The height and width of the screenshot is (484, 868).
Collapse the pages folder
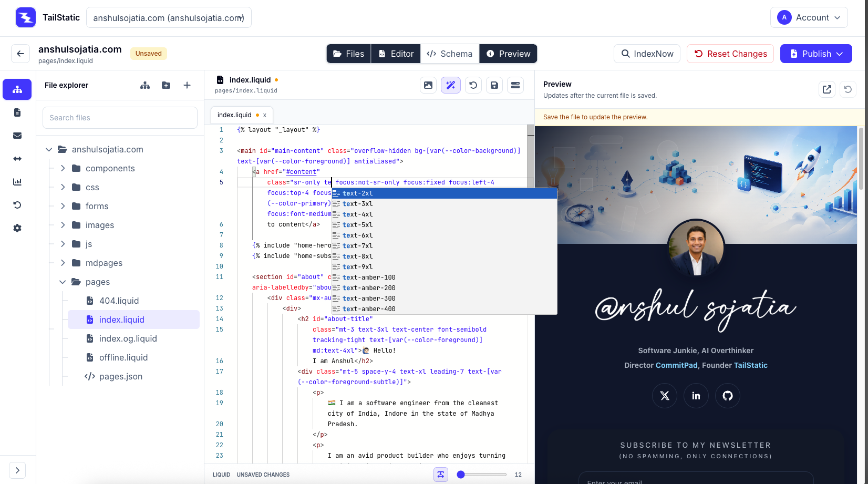[x=63, y=282]
